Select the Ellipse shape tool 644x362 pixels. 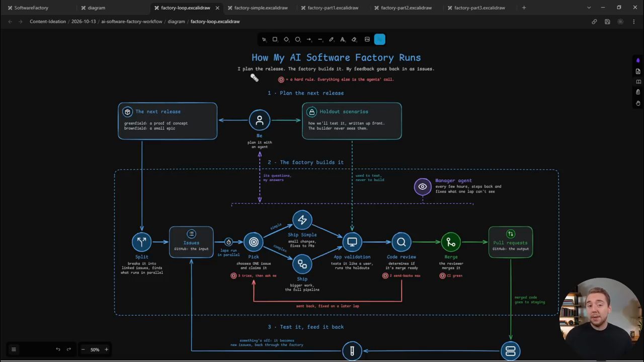297,39
